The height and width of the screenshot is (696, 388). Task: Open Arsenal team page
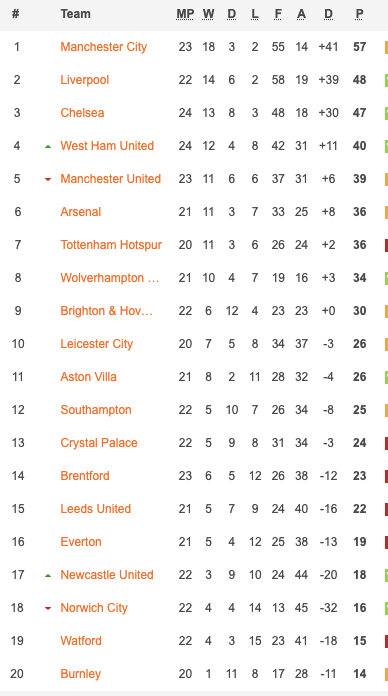click(x=81, y=212)
